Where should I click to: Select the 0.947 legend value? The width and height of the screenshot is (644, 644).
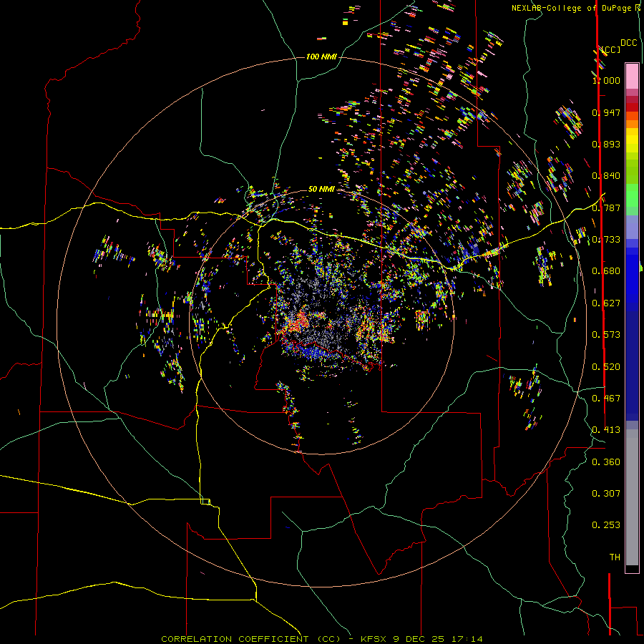[x=606, y=112]
